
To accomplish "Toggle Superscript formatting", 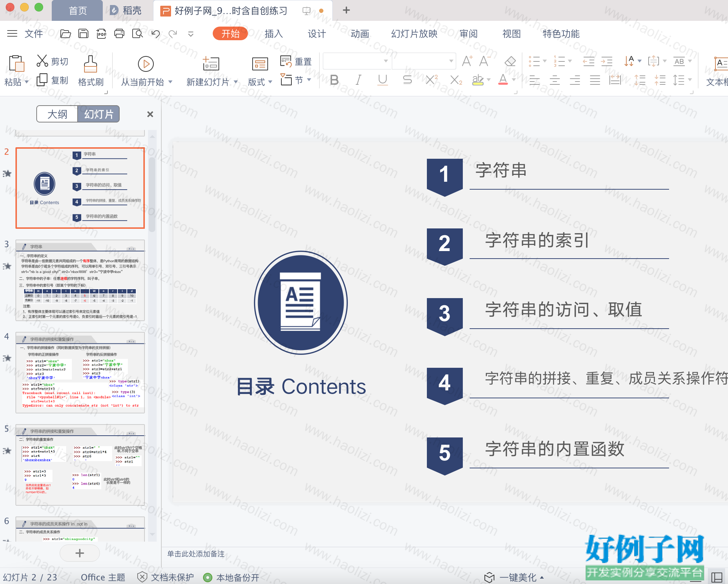I will (x=432, y=79).
